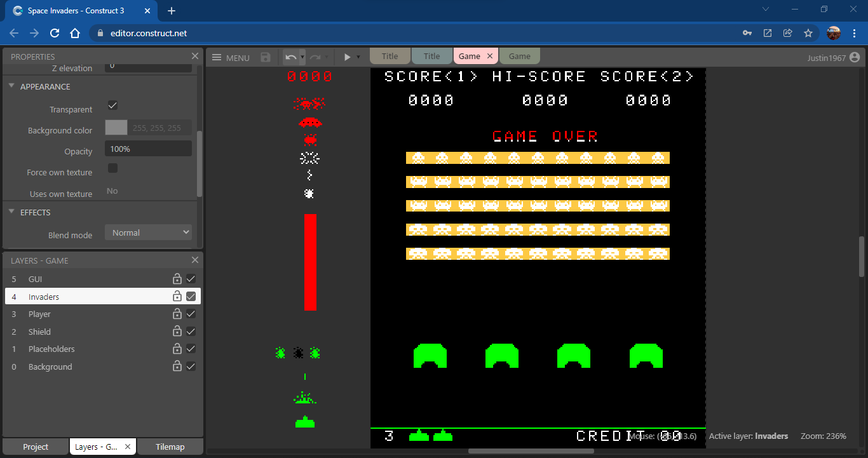Viewport: 868px width, 458px height.
Task: Close the Properties panel
Action: tap(195, 56)
